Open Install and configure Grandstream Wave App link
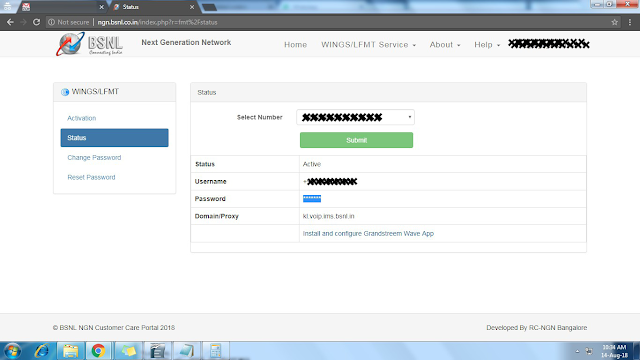Image resolution: width=640 pixels, height=360 pixels. pyautogui.click(x=368, y=233)
